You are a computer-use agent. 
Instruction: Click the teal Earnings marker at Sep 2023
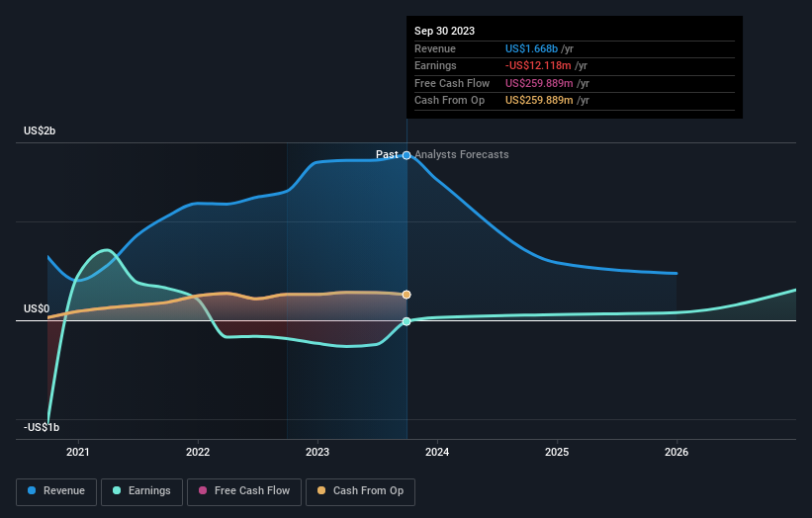click(406, 321)
